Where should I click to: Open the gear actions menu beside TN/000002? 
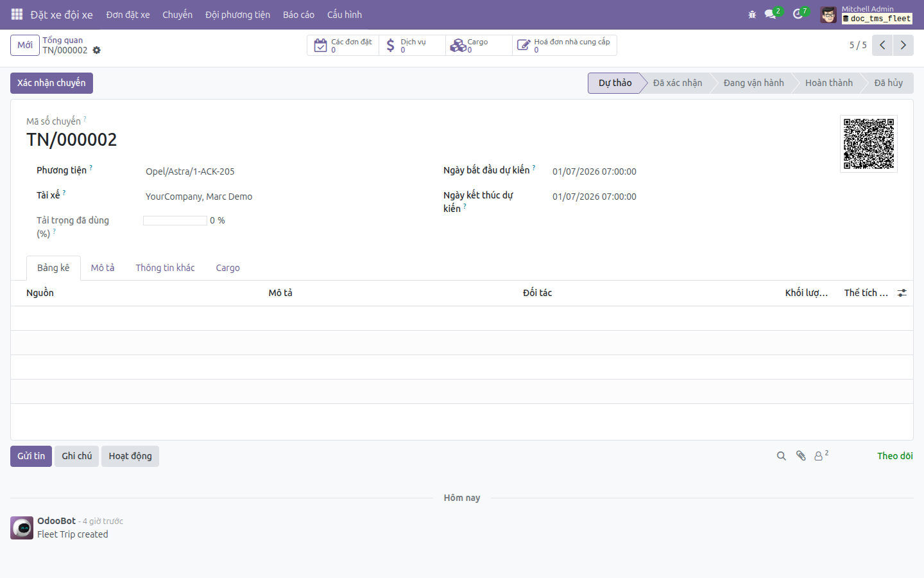97,50
